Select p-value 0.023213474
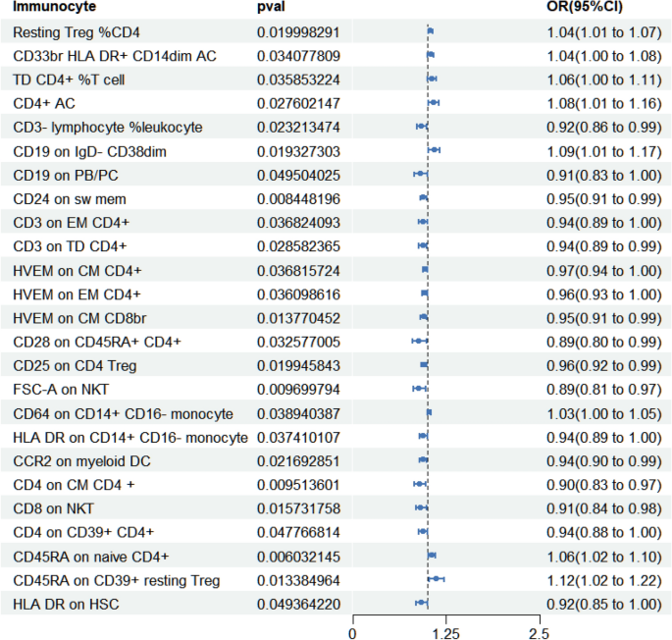The width and height of the screenshot is (672, 640). (298, 128)
